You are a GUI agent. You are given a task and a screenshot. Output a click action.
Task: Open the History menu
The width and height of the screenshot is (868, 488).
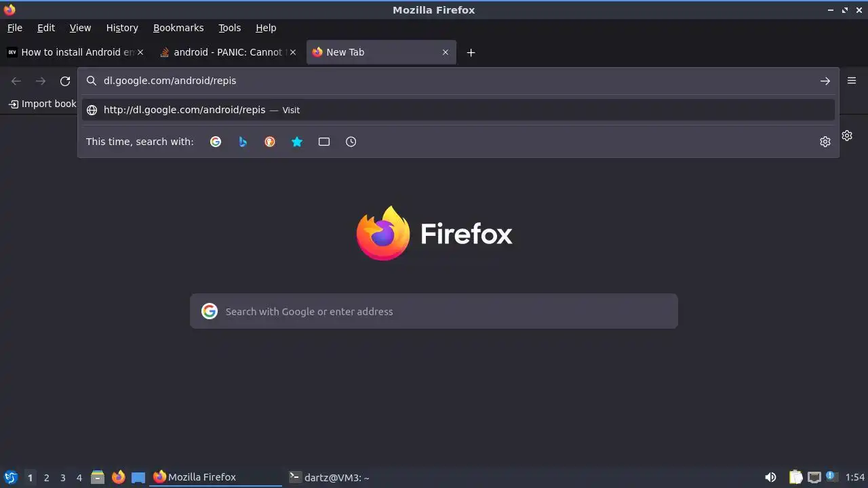pyautogui.click(x=122, y=28)
